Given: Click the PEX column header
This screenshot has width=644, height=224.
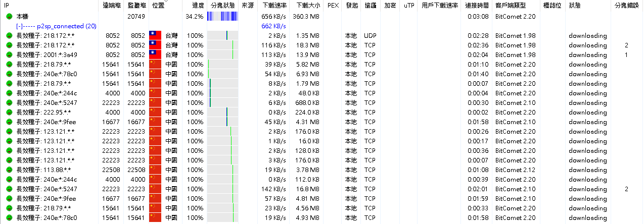Looking at the screenshot, I should point(333,5).
